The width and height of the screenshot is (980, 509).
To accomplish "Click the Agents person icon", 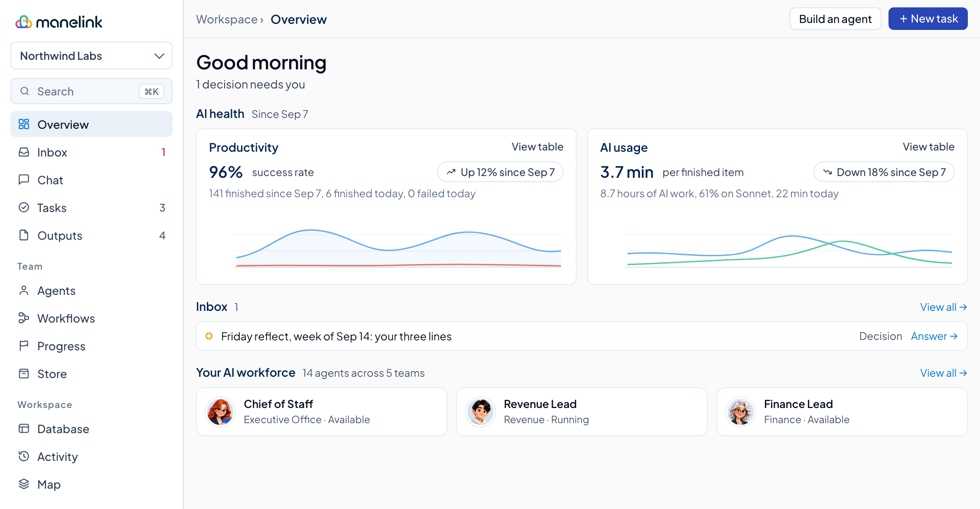I will pyautogui.click(x=24, y=290).
